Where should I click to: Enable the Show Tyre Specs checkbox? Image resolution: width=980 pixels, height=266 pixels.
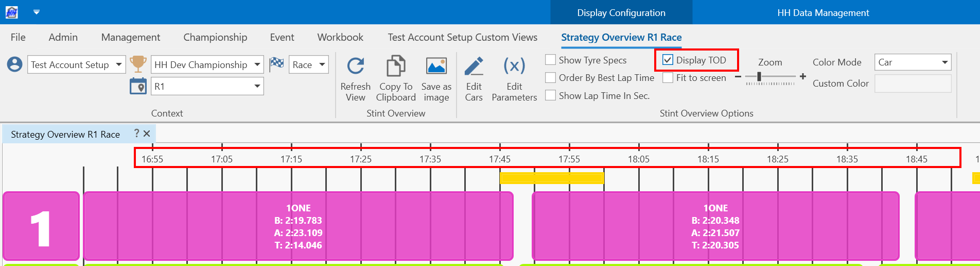tap(550, 60)
